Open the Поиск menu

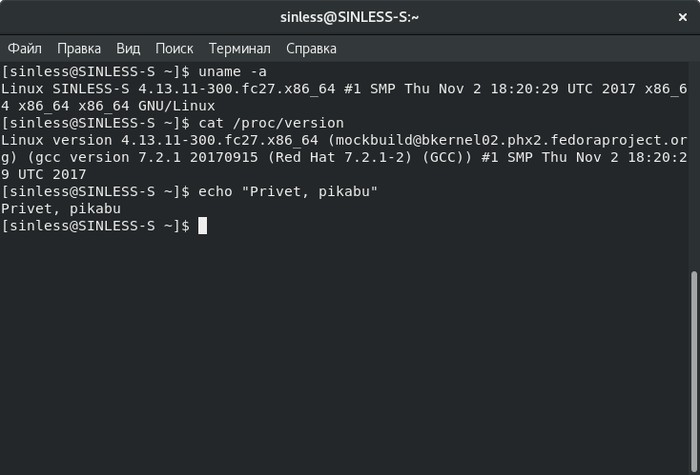pyautogui.click(x=175, y=48)
